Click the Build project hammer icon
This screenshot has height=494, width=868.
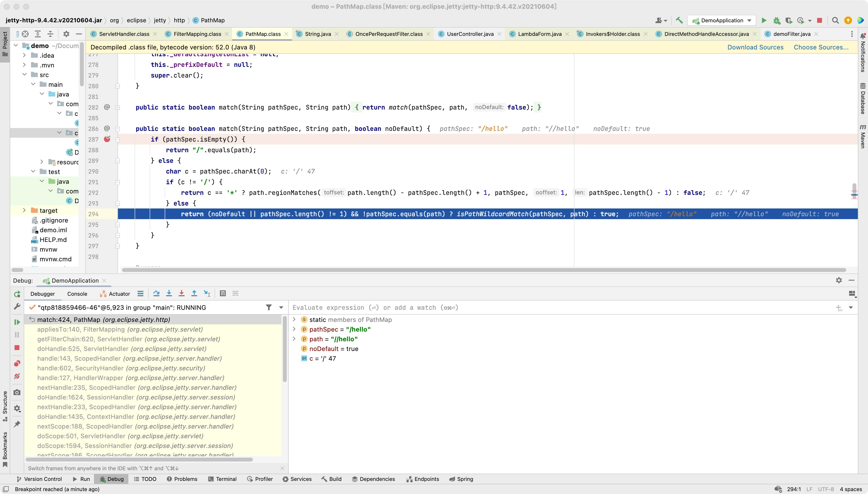[x=679, y=20]
